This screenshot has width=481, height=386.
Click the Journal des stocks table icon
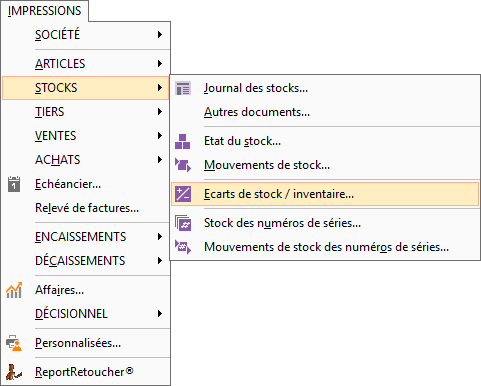[x=183, y=88]
